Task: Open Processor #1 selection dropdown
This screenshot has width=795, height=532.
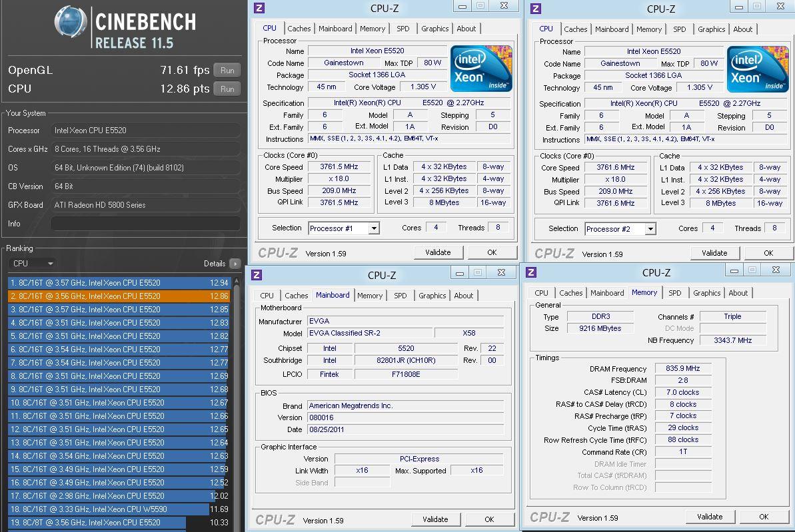Action: 344,228
